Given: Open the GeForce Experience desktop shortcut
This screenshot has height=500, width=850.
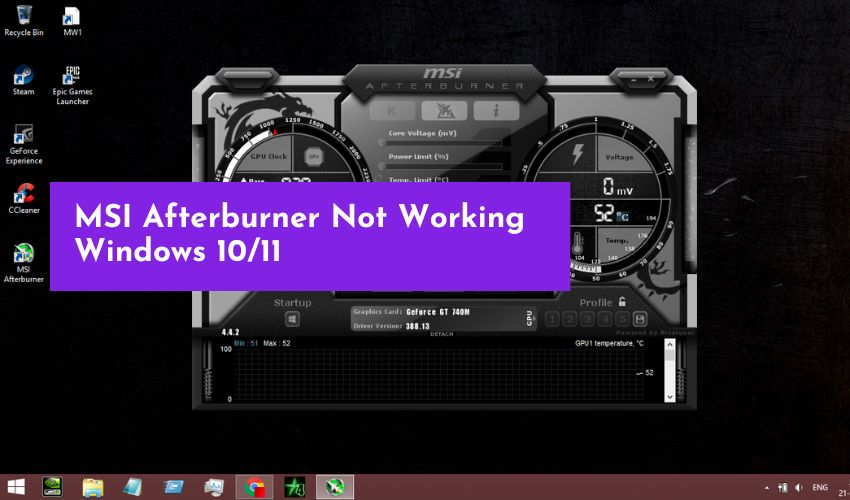Looking at the screenshot, I should [x=24, y=144].
